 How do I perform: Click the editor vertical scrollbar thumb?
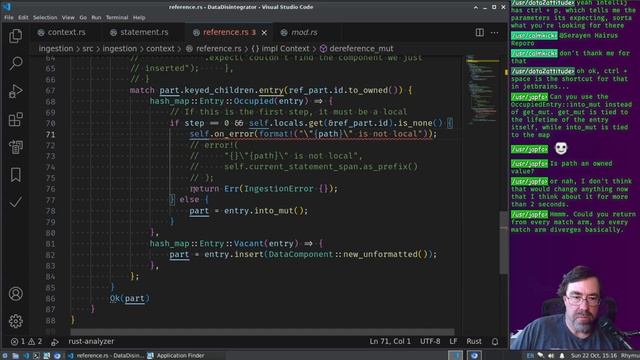[504, 243]
